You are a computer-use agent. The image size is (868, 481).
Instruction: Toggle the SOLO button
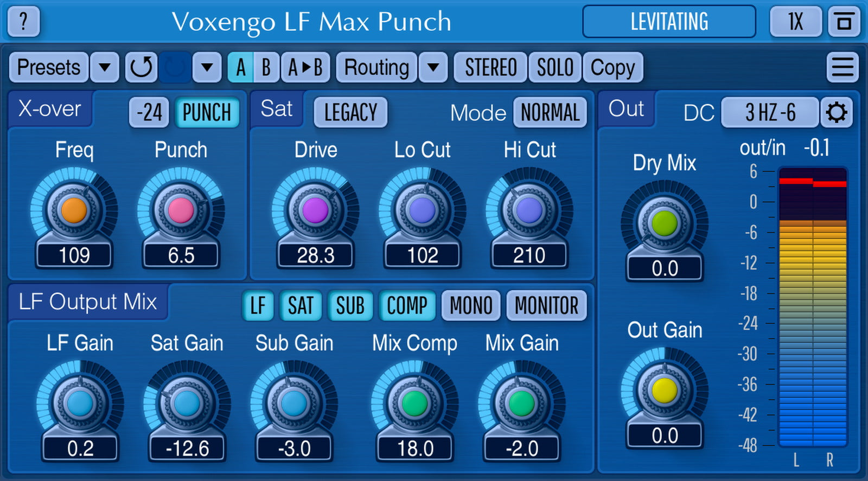click(x=555, y=67)
